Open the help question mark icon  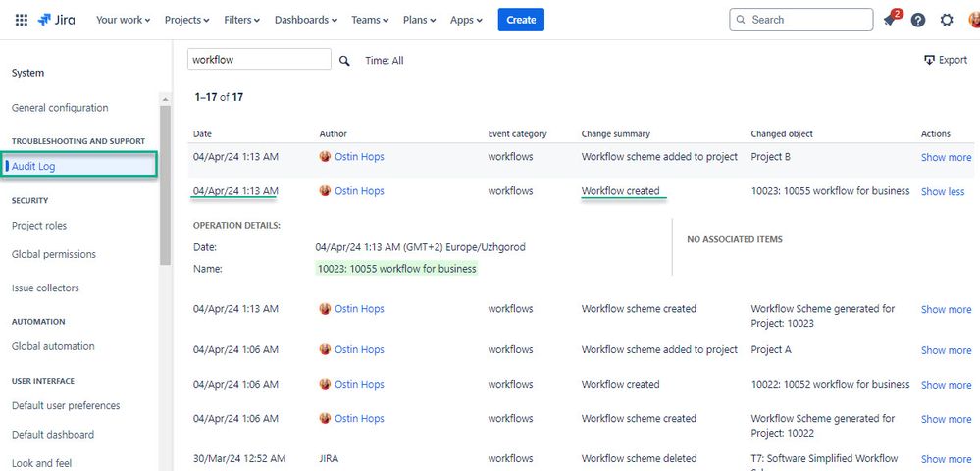(x=917, y=20)
